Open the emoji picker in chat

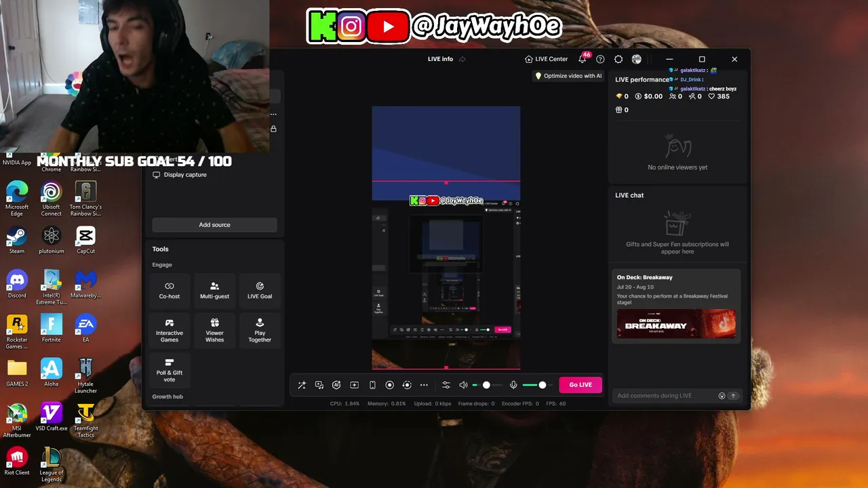pos(722,396)
